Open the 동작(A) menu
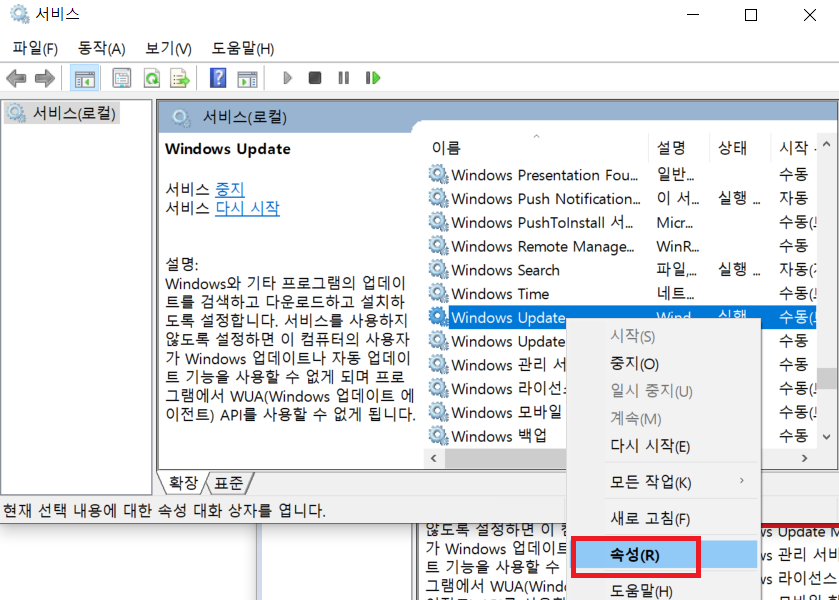 pos(101,48)
